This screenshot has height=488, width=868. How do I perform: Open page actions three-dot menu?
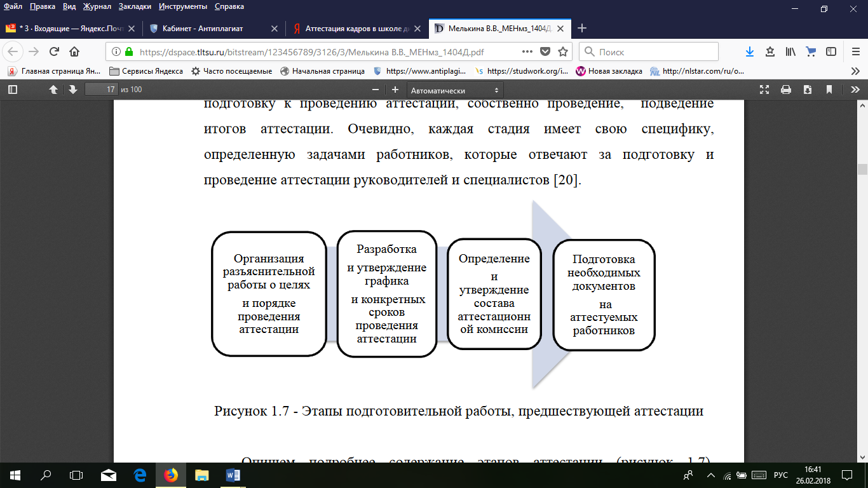click(527, 52)
